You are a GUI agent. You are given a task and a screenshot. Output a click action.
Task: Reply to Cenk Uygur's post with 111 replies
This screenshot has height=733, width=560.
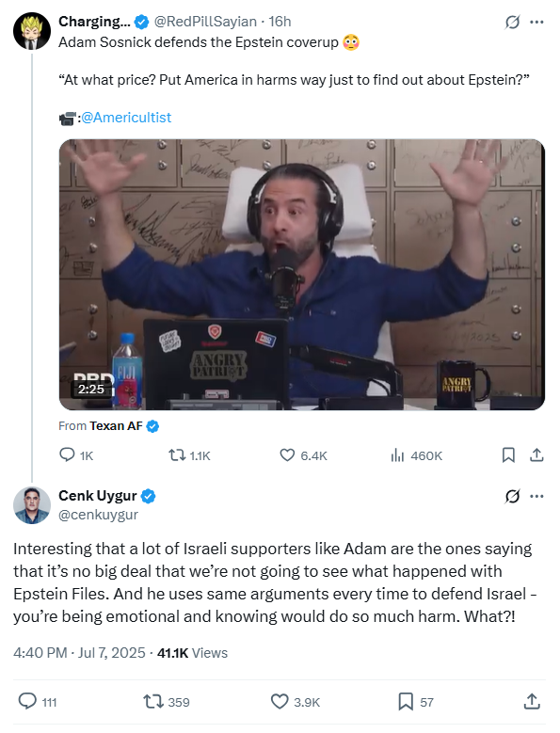click(x=38, y=702)
